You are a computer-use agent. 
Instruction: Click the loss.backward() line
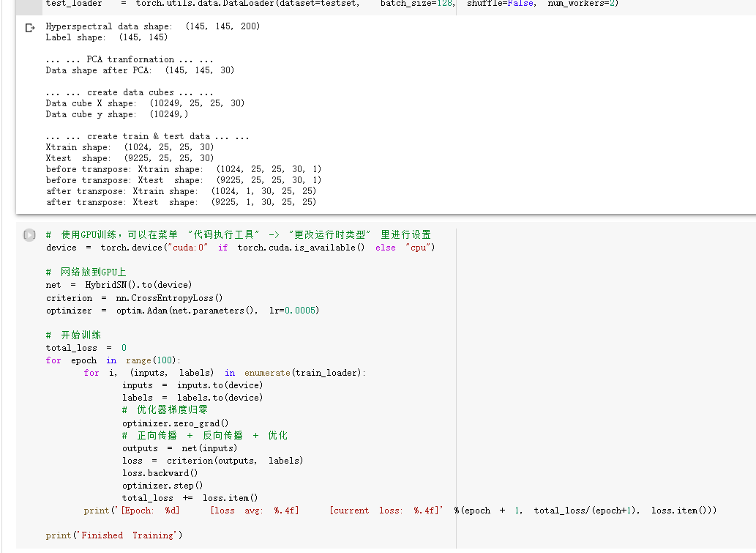click(x=160, y=473)
